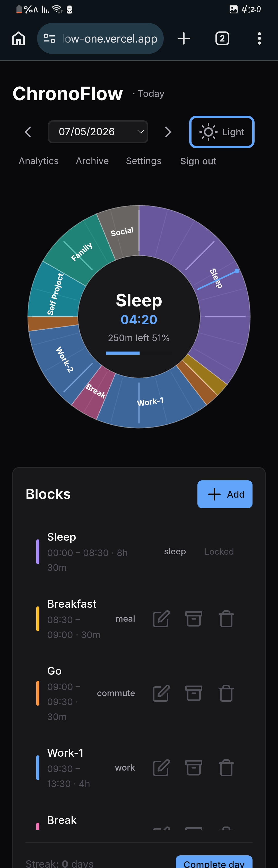Delete the Work-1 block
The height and width of the screenshot is (868, 278).
[226, 767]
